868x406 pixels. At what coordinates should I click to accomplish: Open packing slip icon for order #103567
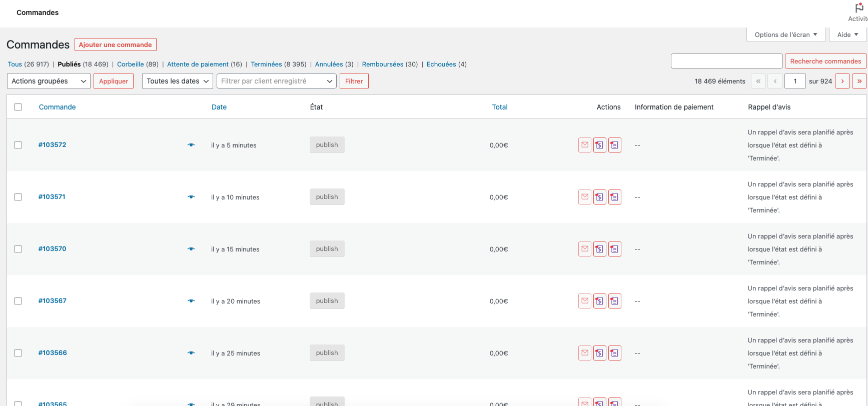tap(615, 301)
